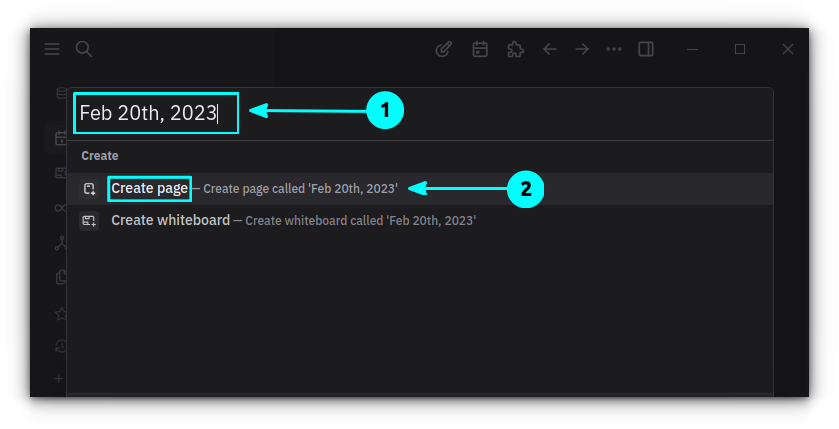This screenshot has width=839, height=429.
Task: Maximize the application window
Action: point(740,49)
